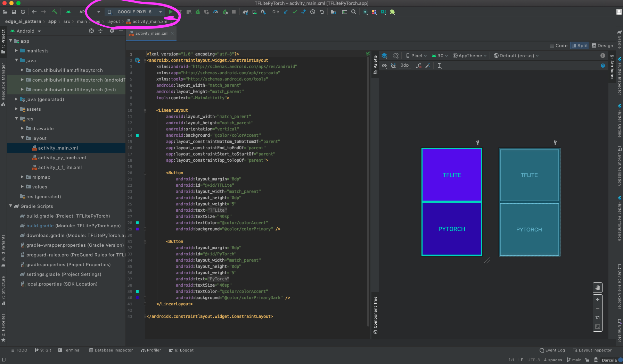Viewport: 623px width, 364px height.
Task: Click the main git branch in status bar
Action: 574,360
